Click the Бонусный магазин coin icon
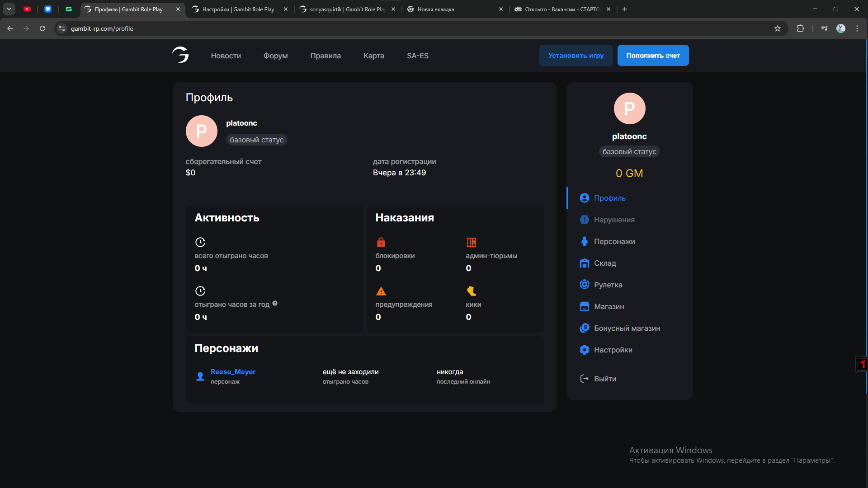 point(584,328)
